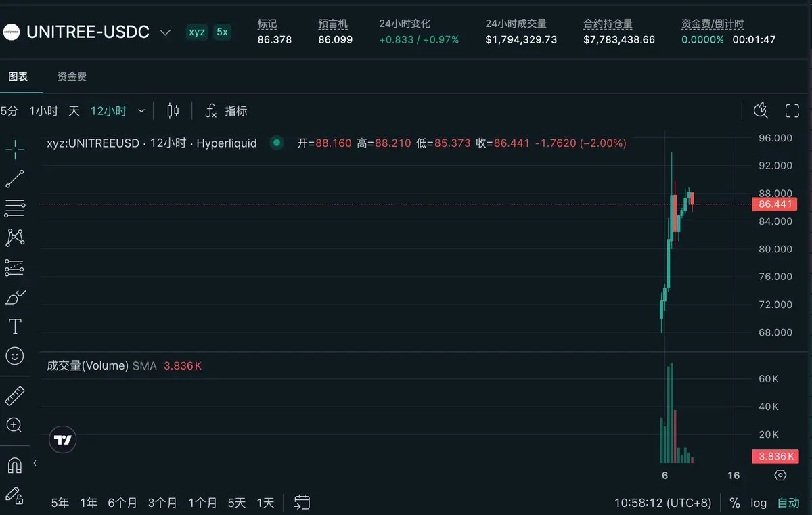The height and width of the screenshot is (515, 812).
Task: Click the 指标 indicators label
Action: [x=236, y=111]
